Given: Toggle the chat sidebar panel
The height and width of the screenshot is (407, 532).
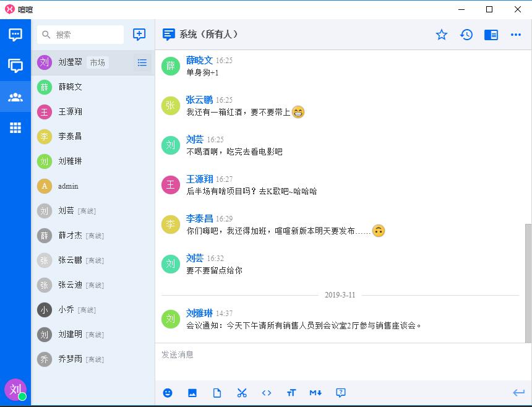Looking at the screenshot, I should click(491, 35).
